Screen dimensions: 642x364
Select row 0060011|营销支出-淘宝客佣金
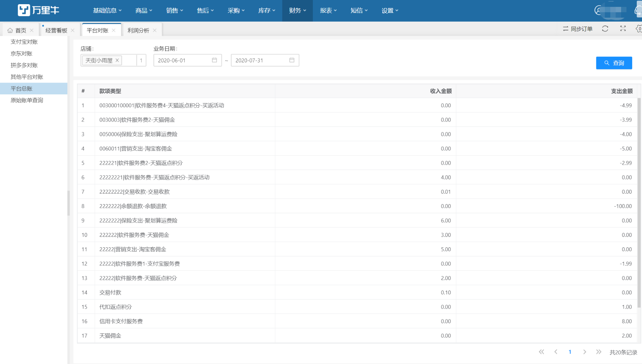point(357,148)
